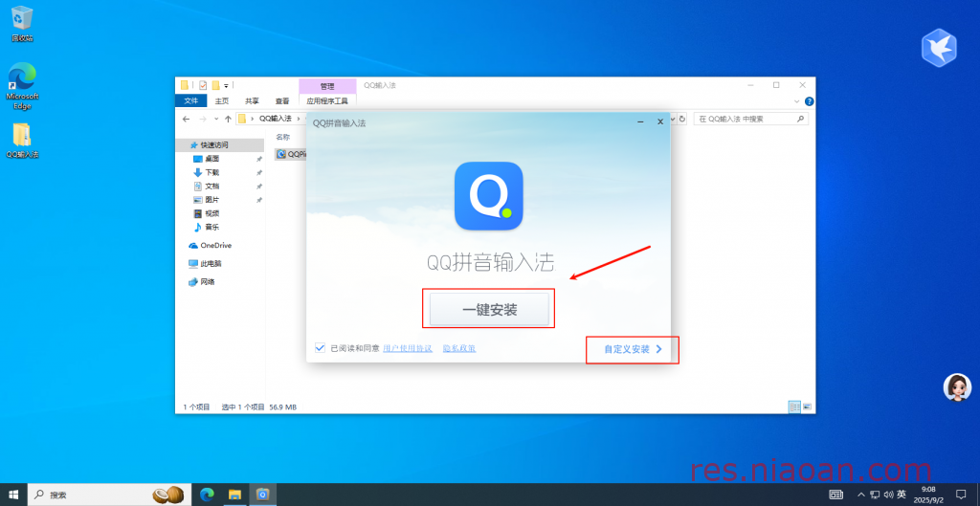Click the Explorer forward arrow
980x506 pixels.
pyautogui.click(x=203, y=119)
